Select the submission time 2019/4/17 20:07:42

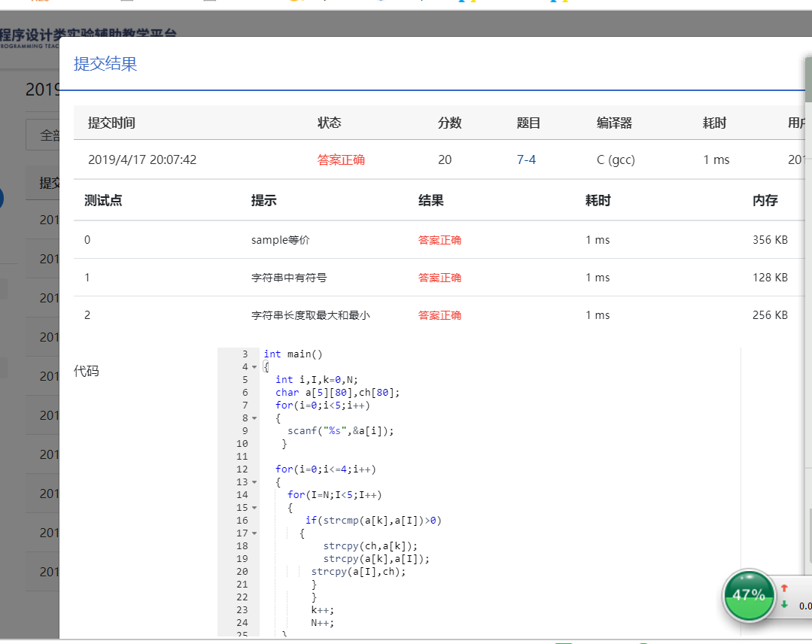(142, 159)
